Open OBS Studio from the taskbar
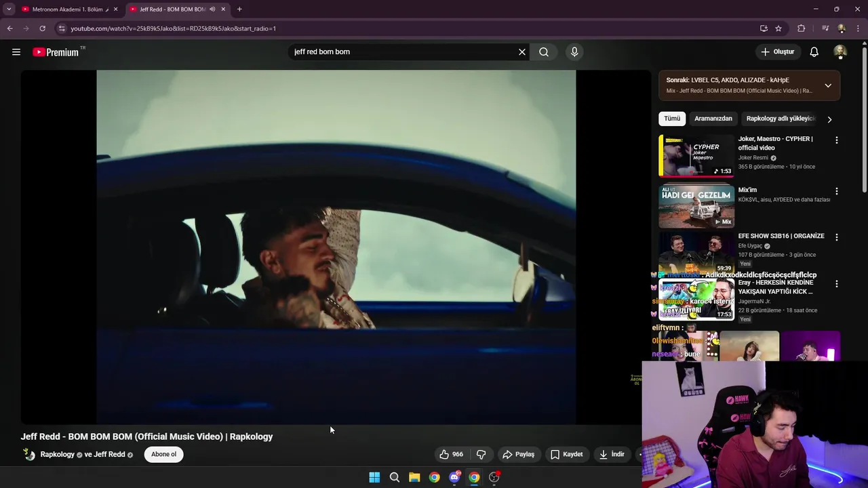Viewport: 868px width, 488px height. [494, 477]
